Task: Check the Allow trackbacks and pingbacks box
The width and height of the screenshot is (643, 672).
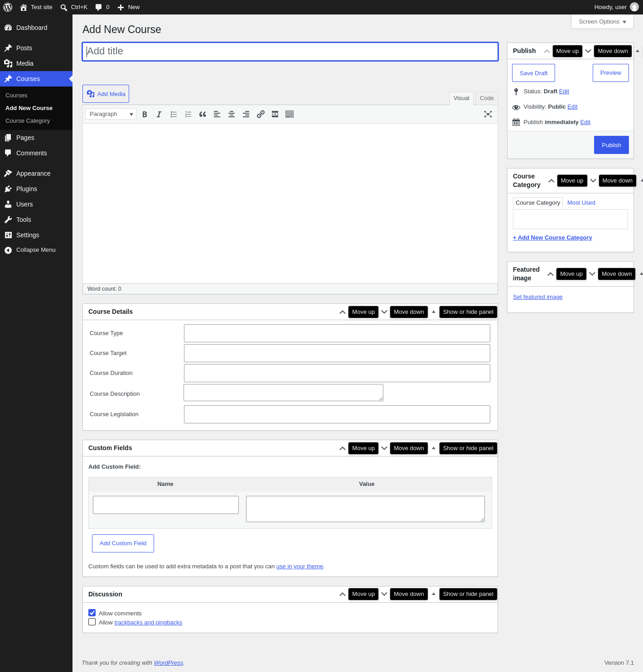Action: point(92,622)
